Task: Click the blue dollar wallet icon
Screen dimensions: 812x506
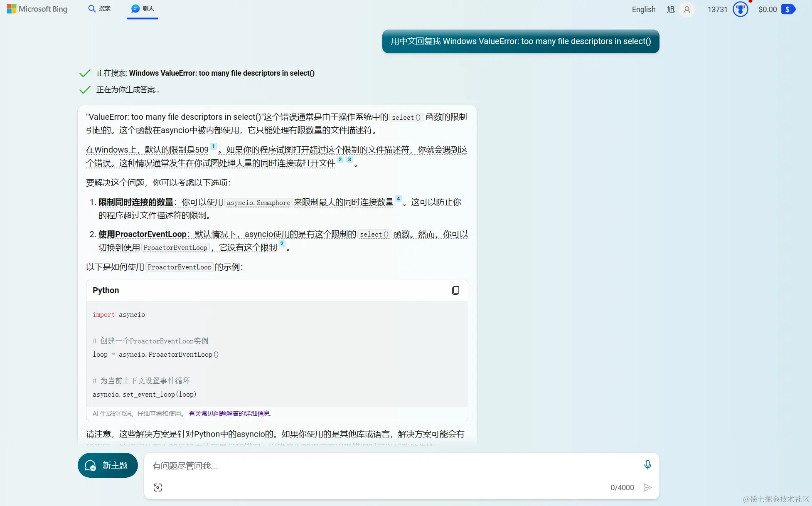Action: point(787,9)
